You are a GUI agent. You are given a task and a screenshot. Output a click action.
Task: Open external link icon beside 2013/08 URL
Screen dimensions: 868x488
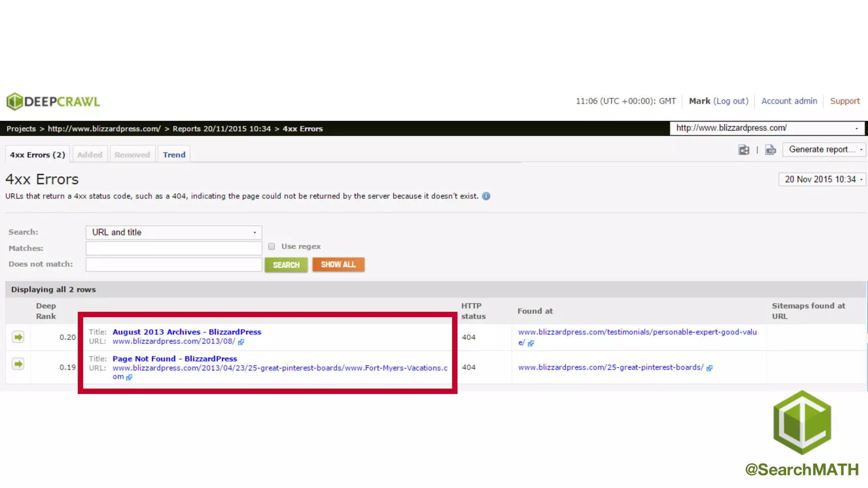pyautogui.click(x=241, y=342)
